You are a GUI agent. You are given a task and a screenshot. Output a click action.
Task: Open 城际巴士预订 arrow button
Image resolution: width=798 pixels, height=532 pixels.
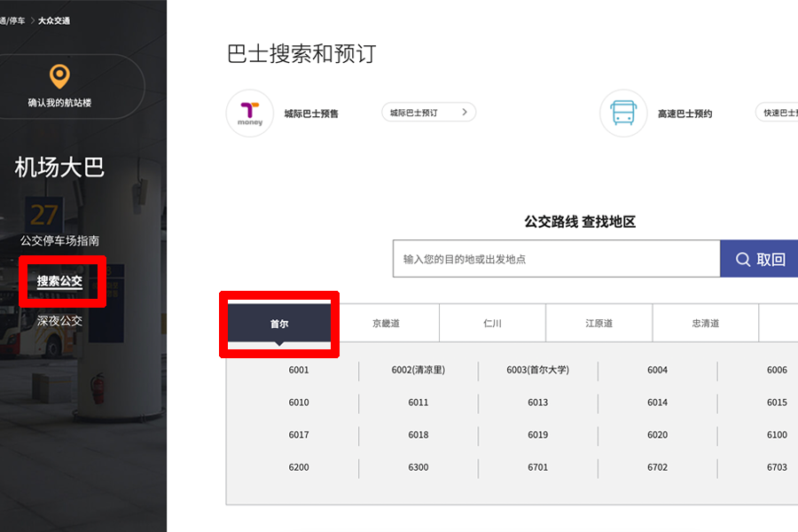click(429, 113)
